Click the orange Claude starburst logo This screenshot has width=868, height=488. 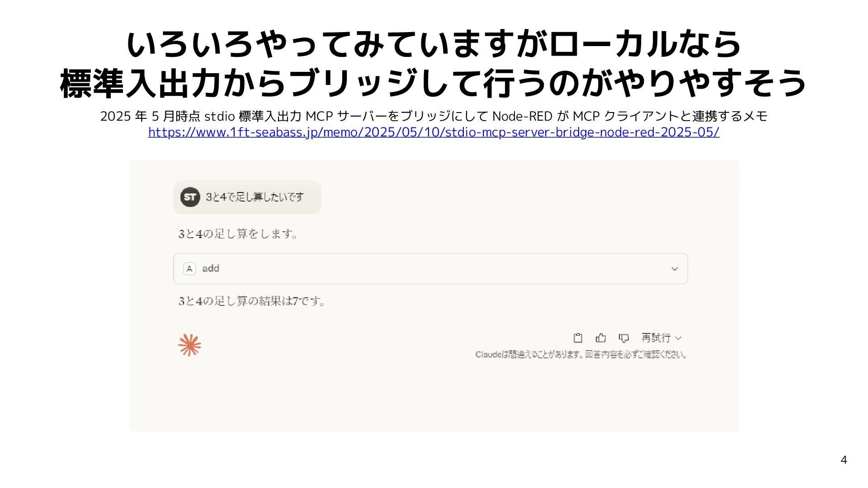[189, 345]
